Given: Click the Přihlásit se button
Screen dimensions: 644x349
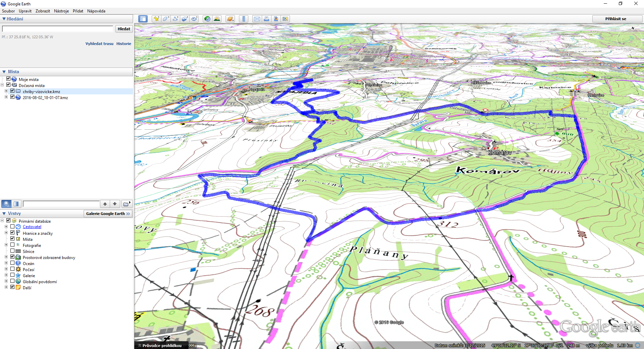Looking at the screenshot, I should coord(615,19).
